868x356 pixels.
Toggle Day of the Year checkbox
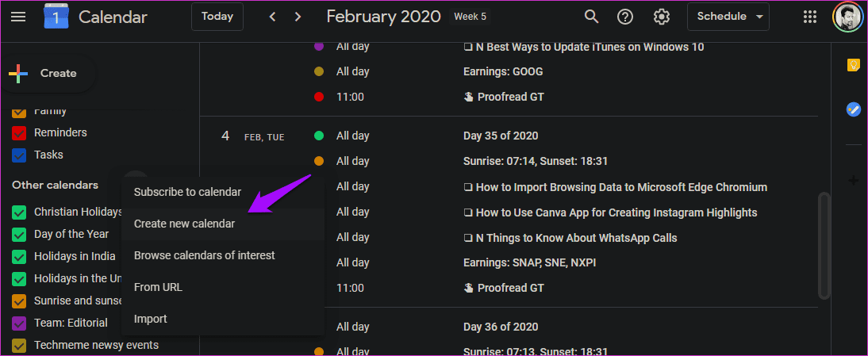[x=19, y=235]
